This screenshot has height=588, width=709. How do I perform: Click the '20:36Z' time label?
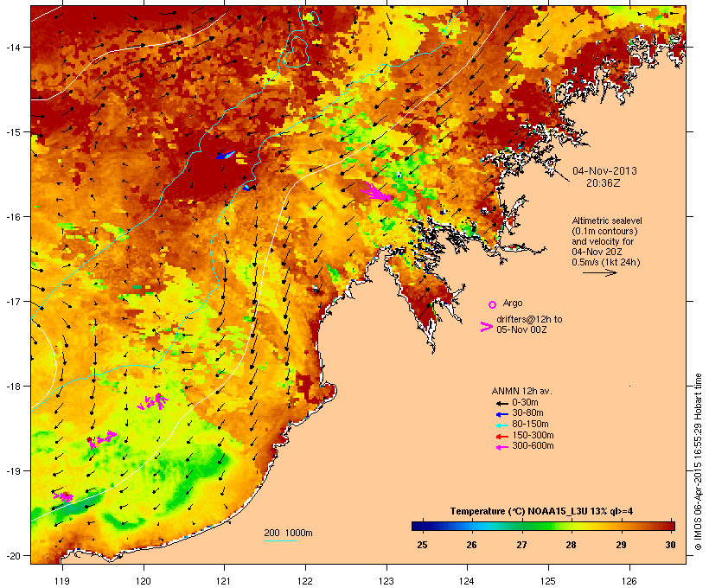604,183
